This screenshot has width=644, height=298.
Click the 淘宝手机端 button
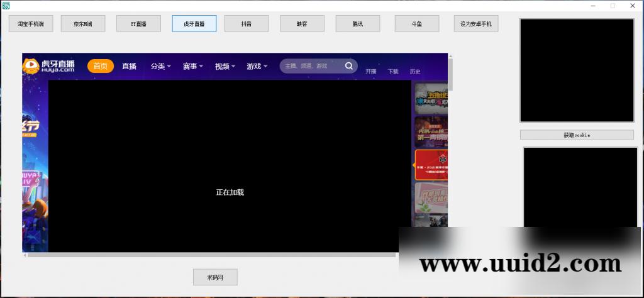coord(31,24)
